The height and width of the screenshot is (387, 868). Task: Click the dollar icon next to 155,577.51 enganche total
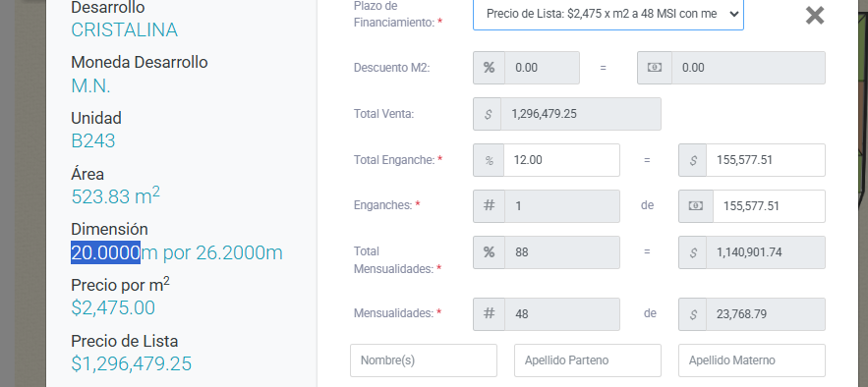click(x=692, y=160)
